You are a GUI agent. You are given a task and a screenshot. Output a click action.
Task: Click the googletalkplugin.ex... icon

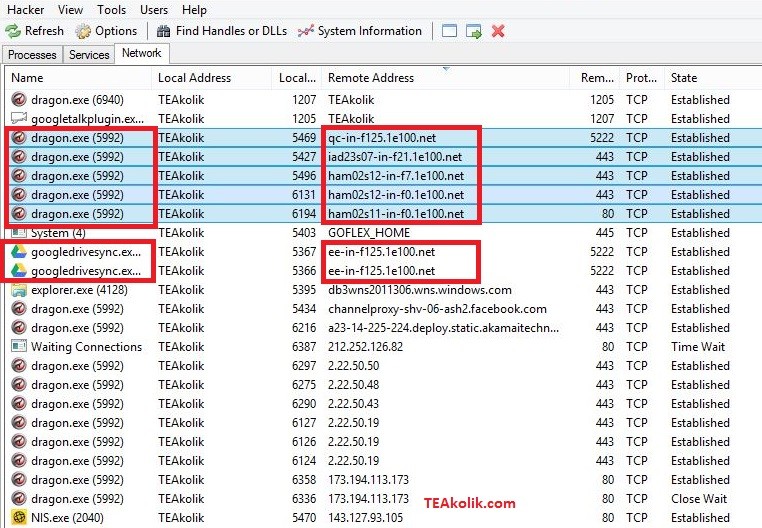(18, 118)
